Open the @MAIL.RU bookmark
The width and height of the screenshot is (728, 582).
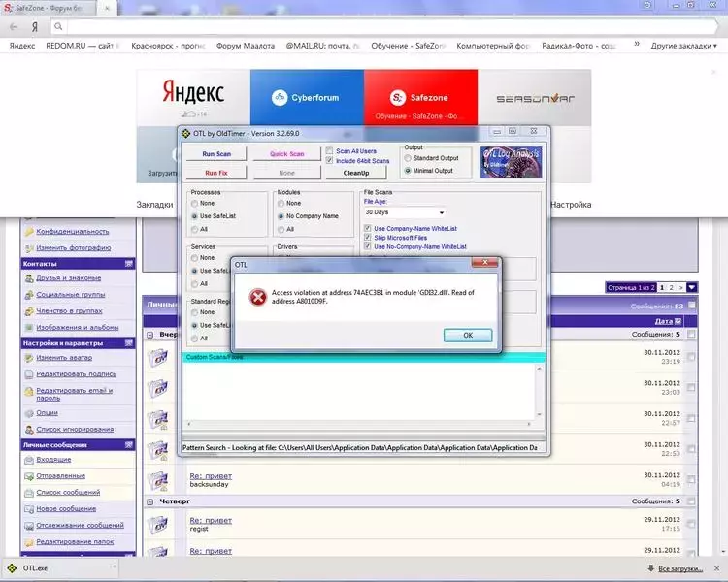tap(322, 46)
